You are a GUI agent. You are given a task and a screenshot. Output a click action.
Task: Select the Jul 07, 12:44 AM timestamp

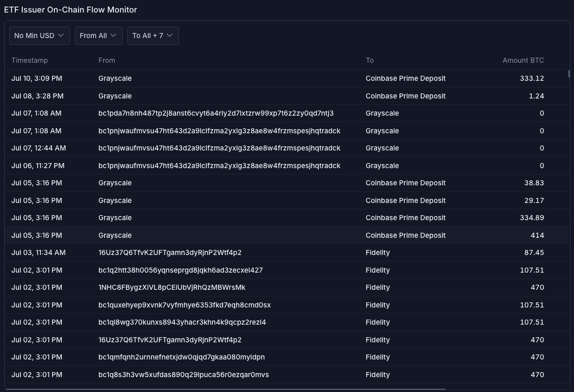tap(39, 148)
